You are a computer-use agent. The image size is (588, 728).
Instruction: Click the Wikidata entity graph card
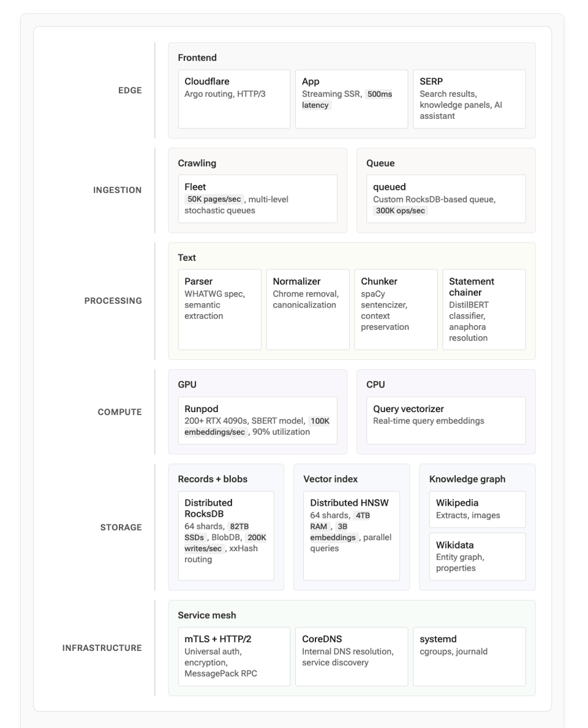pos(477,556)
